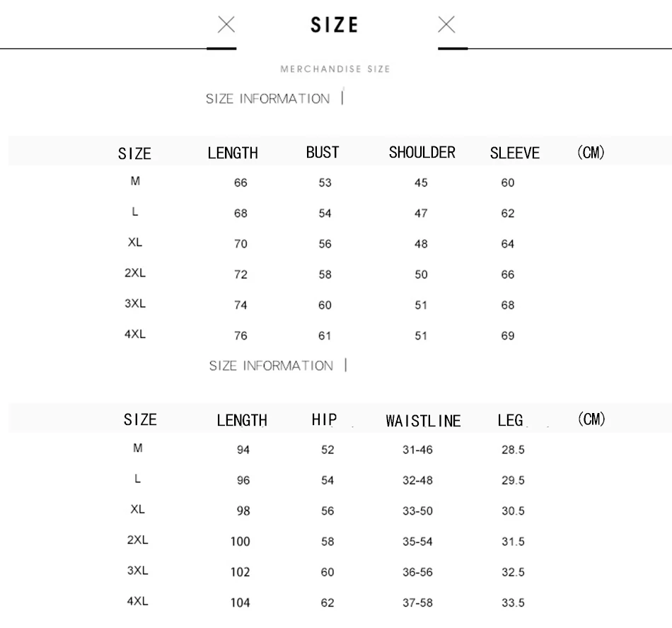Select the MERCHANDISE SIZE subtitle text
672x628 pixels.
(x=335, y=69)
